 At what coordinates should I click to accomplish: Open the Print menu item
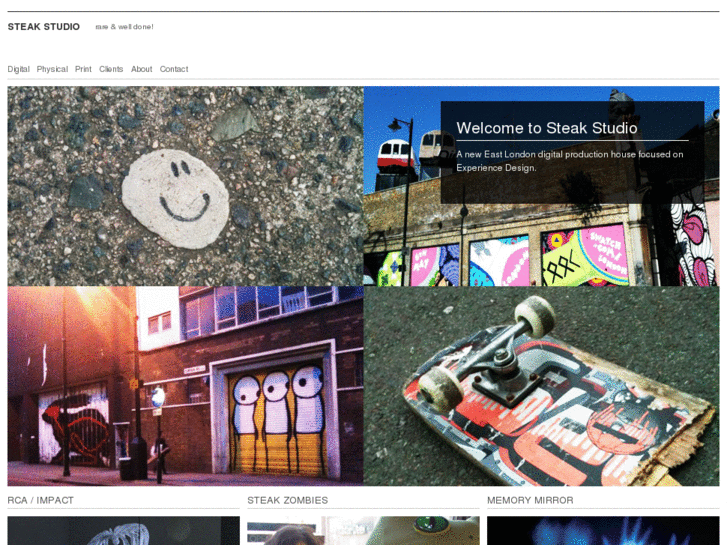[x=83, y=69]
